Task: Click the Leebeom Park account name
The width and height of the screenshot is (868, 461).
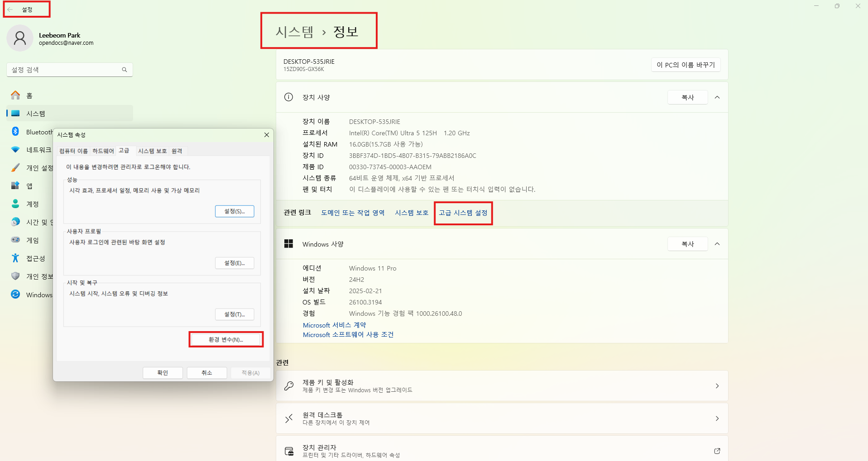Action: pos(60,35)
